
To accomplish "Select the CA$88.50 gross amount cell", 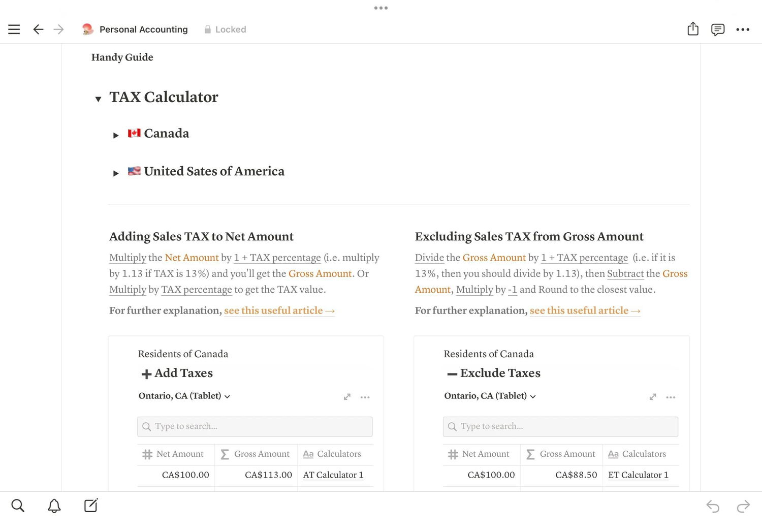I will pos(562,475).
